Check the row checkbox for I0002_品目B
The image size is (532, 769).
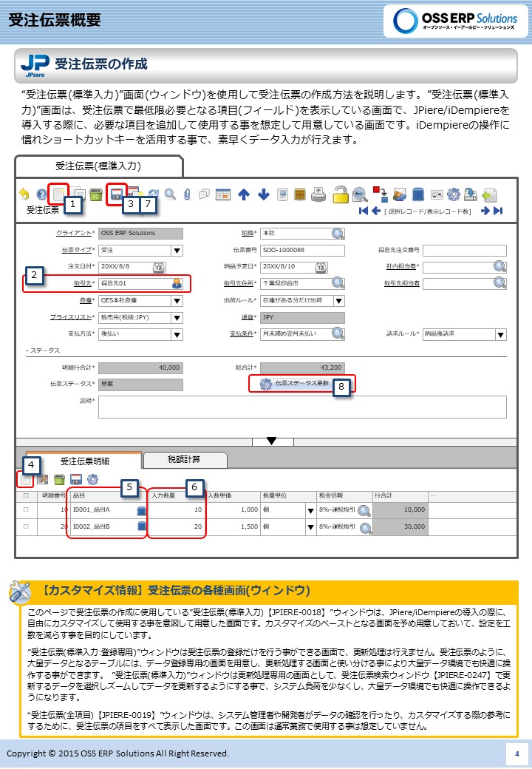pyautogui.click(x=26, y=526)
